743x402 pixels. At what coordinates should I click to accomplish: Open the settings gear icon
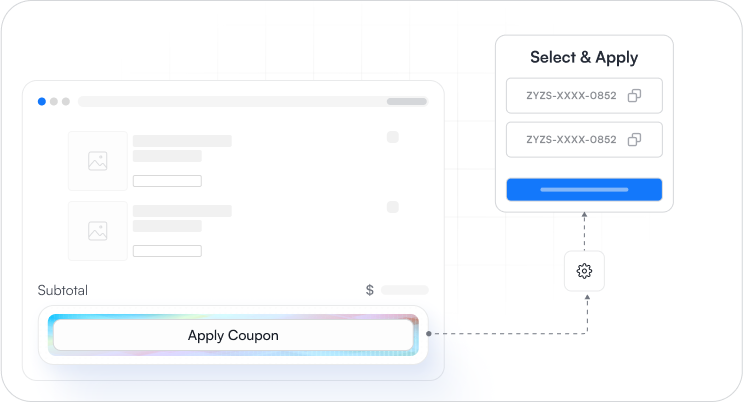point(584,271)
